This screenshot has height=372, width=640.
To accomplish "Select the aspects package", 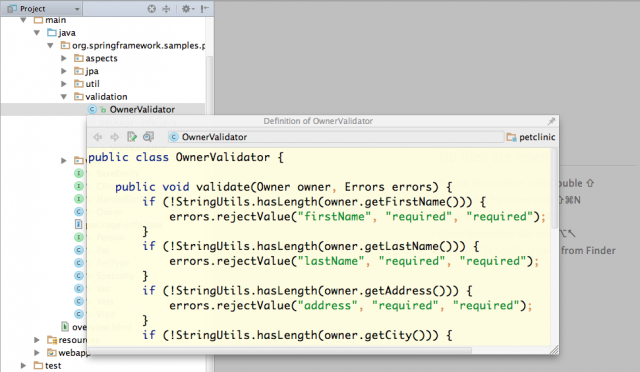I will (x=103, y=58).
